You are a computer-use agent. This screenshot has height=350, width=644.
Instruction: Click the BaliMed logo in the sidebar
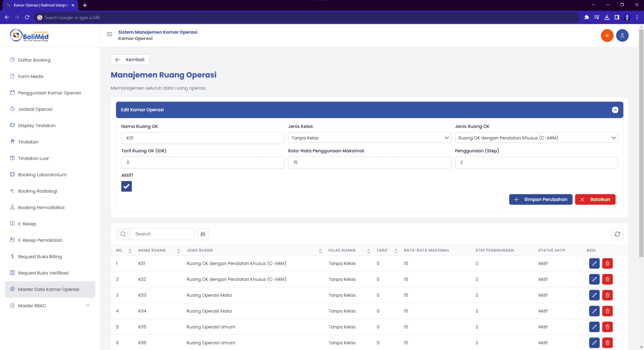pos(29,35)
